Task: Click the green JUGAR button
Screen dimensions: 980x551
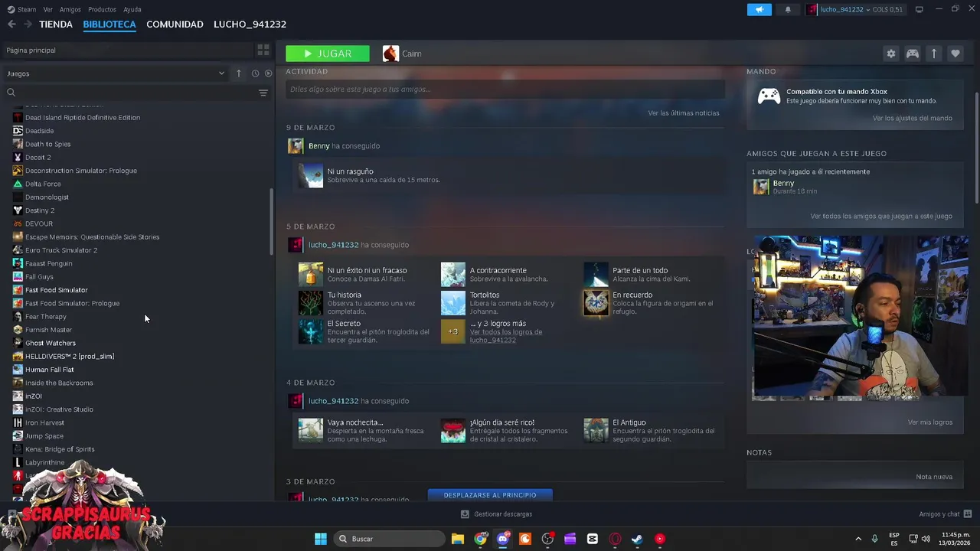Action: click(x=328, y=54)
